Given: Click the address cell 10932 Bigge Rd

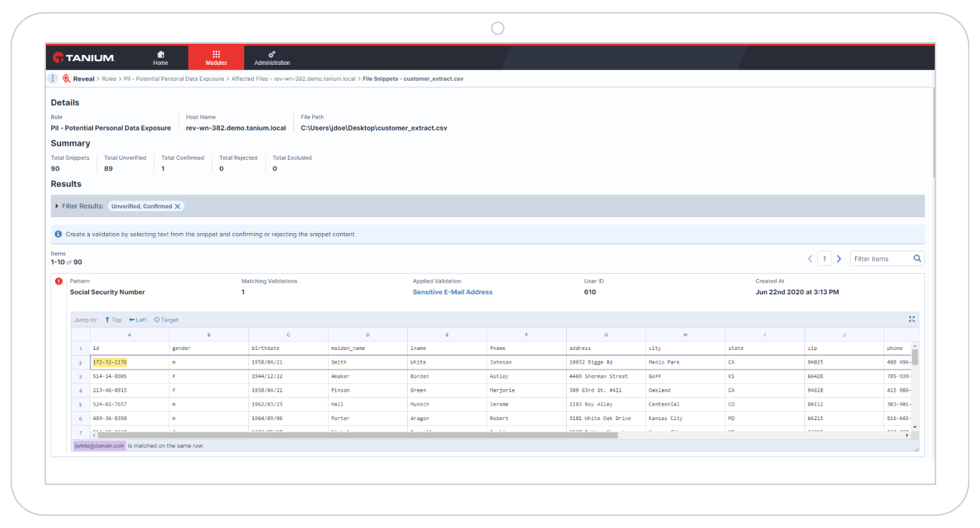Looking at the screenshot, I should [x=605, y=362].
